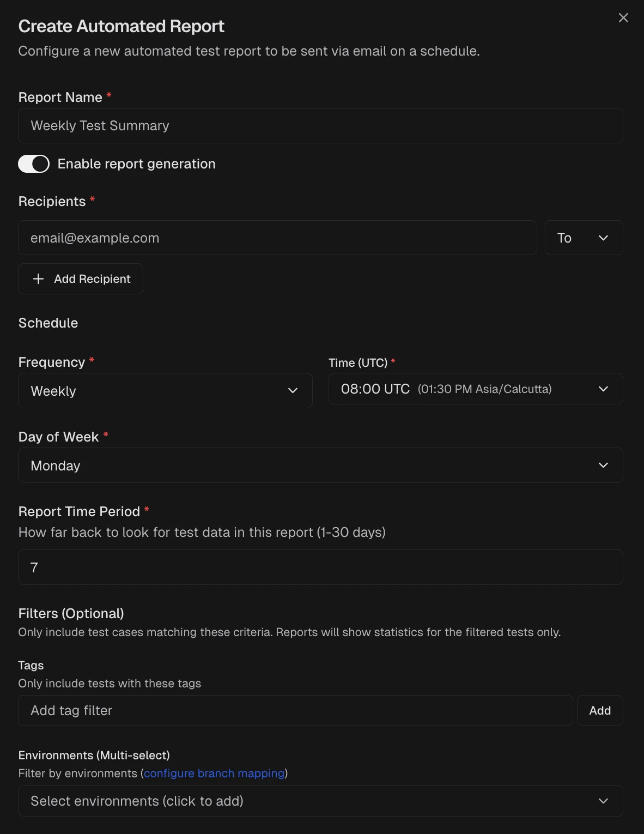Open the configure branch mapping link
This screenshot has height=834, width=644.
tap(213, 773)
